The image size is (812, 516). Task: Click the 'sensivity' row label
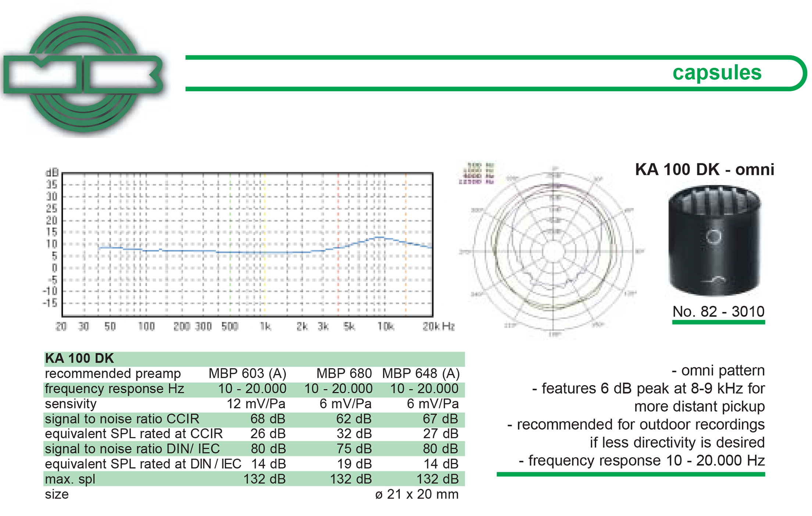pyautogui.click(x=71, y=404)
